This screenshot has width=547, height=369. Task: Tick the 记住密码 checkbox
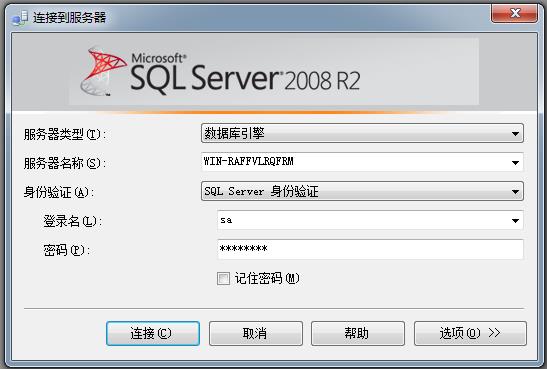[x=223, y=278]
